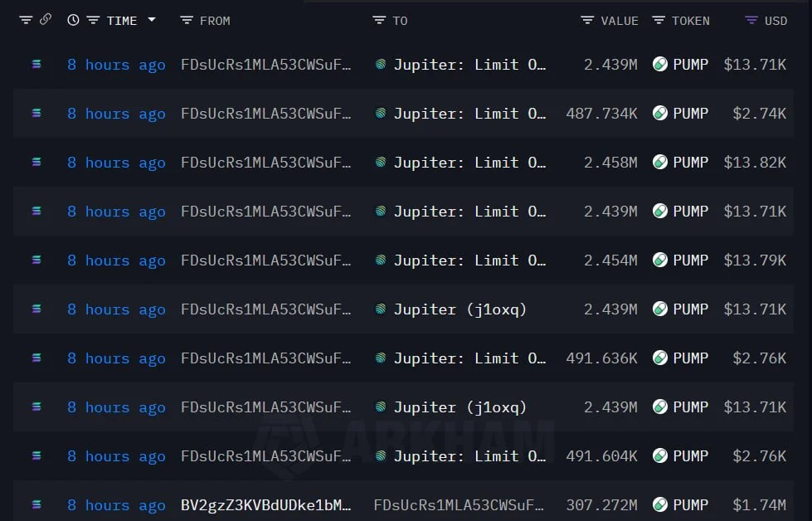Open sender address BV2gzZ3KVBdUDke1bM
This screenshot has height=521, width=812.
tap(265, 504)
